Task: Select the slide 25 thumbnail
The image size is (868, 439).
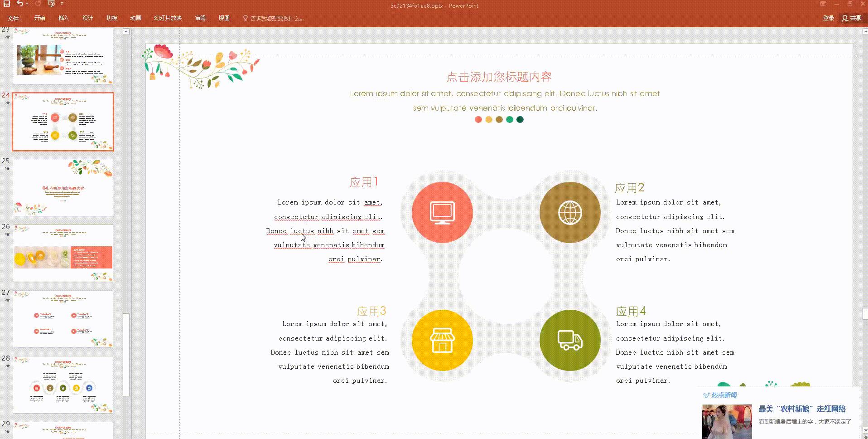Action: point(63,187)
